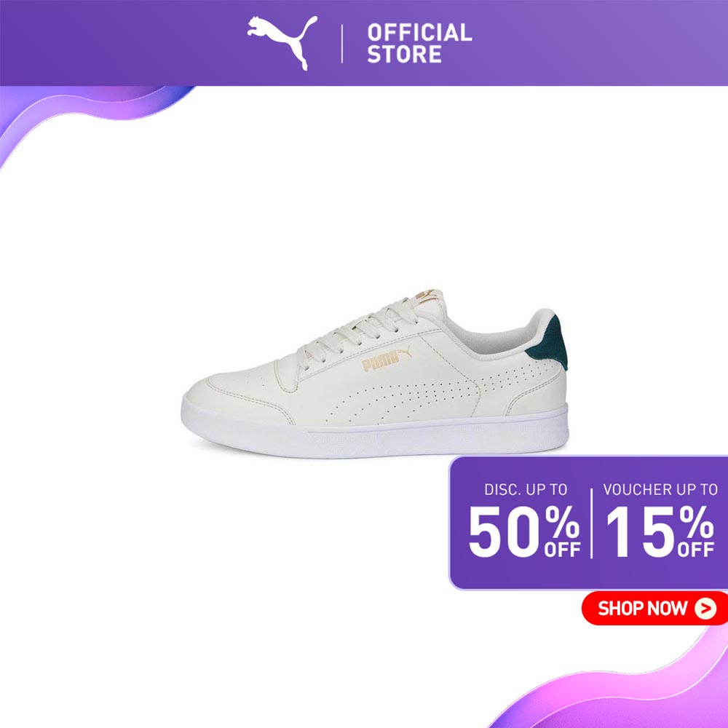Click the divider between discount and voucher

[x=591, y=523]
